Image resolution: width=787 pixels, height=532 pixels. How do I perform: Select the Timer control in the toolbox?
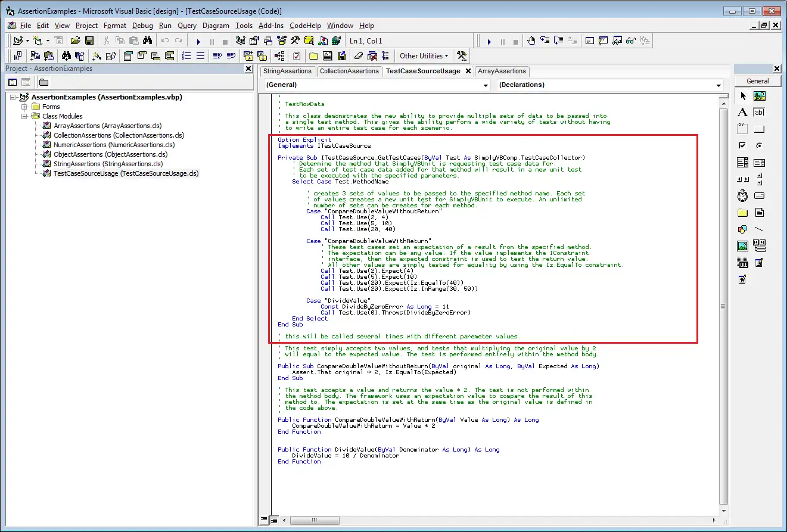(x=742, y=195)
